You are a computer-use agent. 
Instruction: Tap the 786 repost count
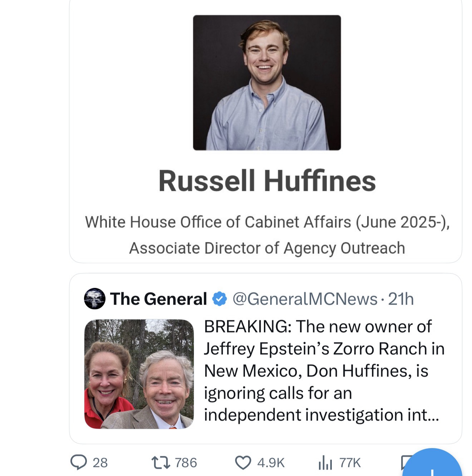(186, 463)
